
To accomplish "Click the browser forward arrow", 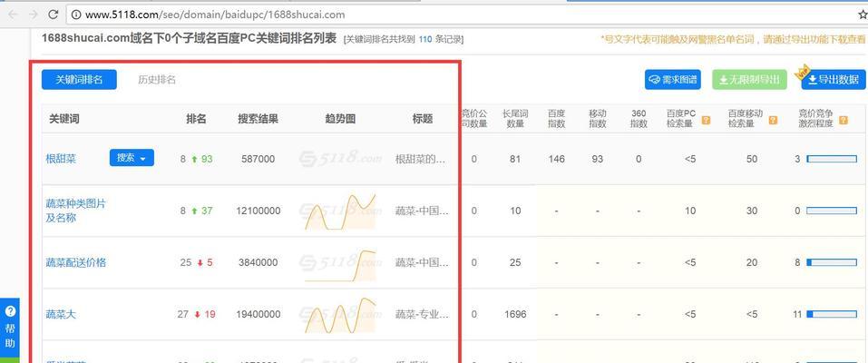I will pos(34,15).
